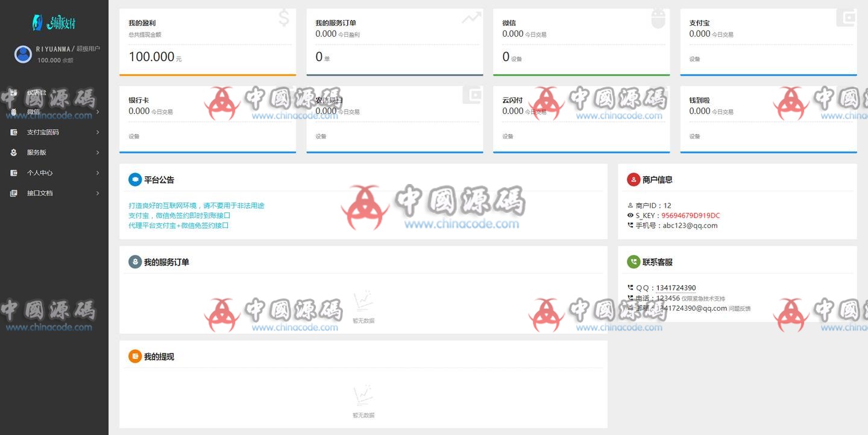The height and width of the screenshot is (435, 868).
Task: Select the 仪表盘 dashboard icon in sidebar
Action: tap(13, 92)
